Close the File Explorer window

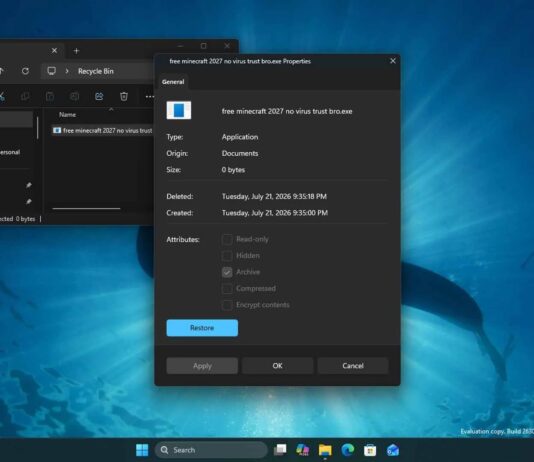tap(227, 46)
